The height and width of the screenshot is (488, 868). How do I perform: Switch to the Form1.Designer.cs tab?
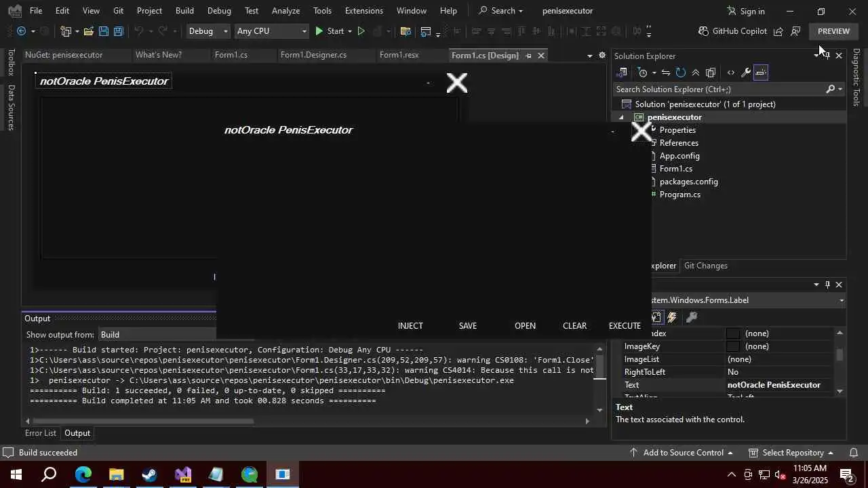point(313,55)
